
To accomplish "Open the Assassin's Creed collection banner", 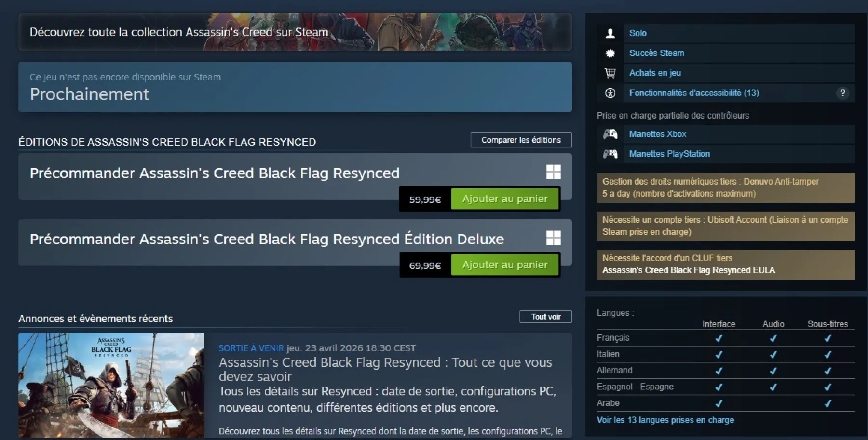I will pyautogui.click(x=295, y=32).
